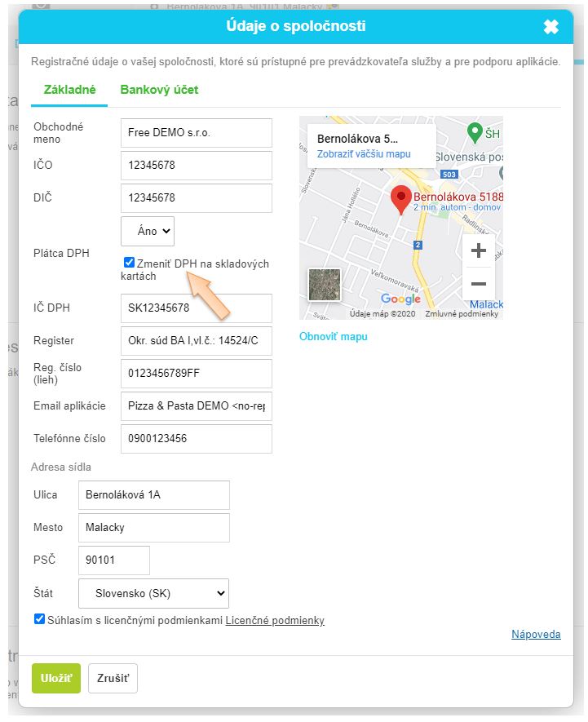Expand the Štát country dropdown

point(153,593)
